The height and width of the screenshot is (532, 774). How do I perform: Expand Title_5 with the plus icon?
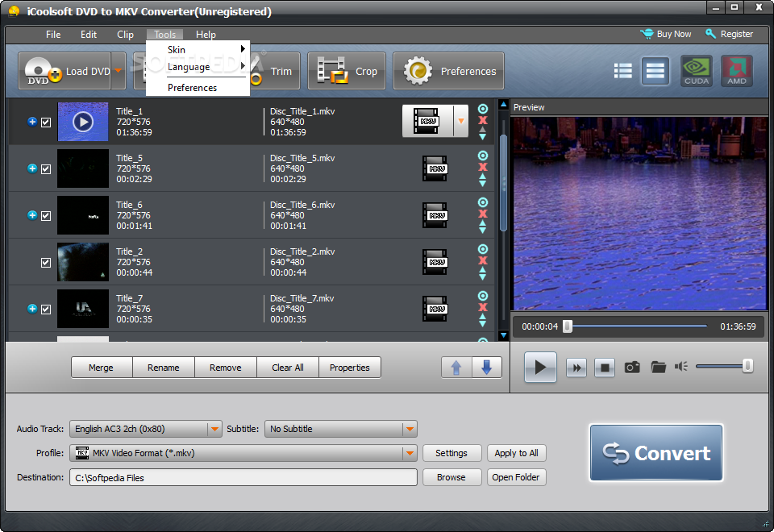click(x=32, y=168)
